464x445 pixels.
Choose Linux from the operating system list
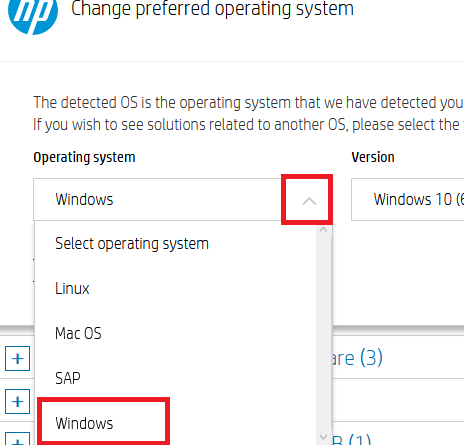[72, 288]
